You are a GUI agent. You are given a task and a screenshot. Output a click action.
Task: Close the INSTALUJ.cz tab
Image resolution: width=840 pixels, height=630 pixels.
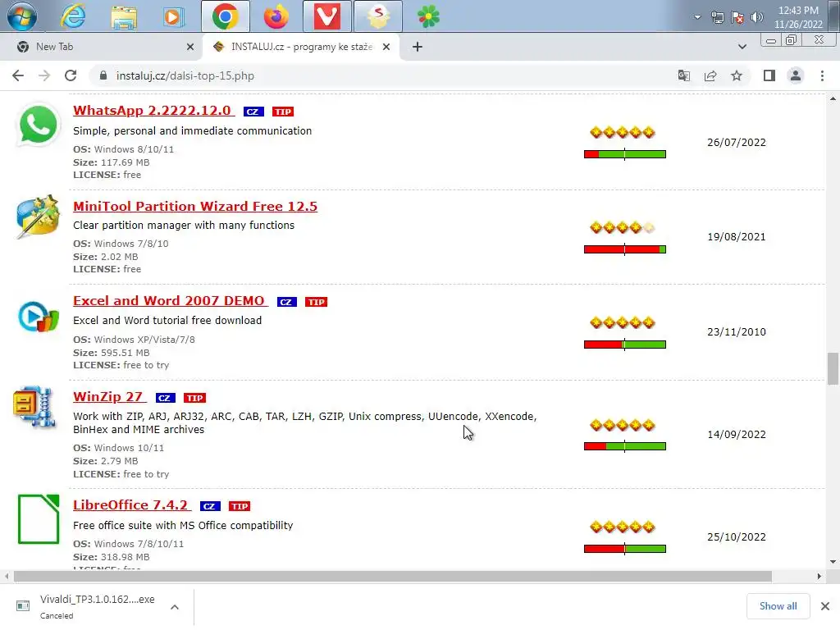point(386,47)
